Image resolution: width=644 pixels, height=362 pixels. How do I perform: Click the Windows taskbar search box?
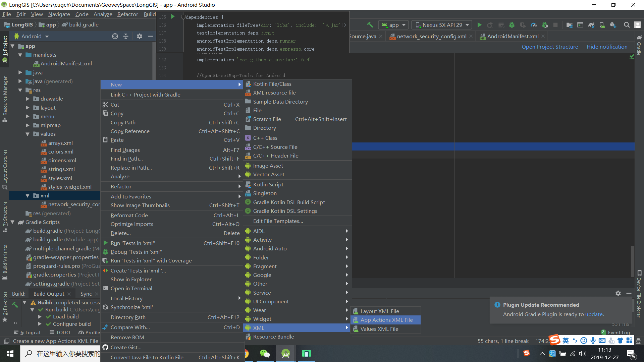pos(60,354)
